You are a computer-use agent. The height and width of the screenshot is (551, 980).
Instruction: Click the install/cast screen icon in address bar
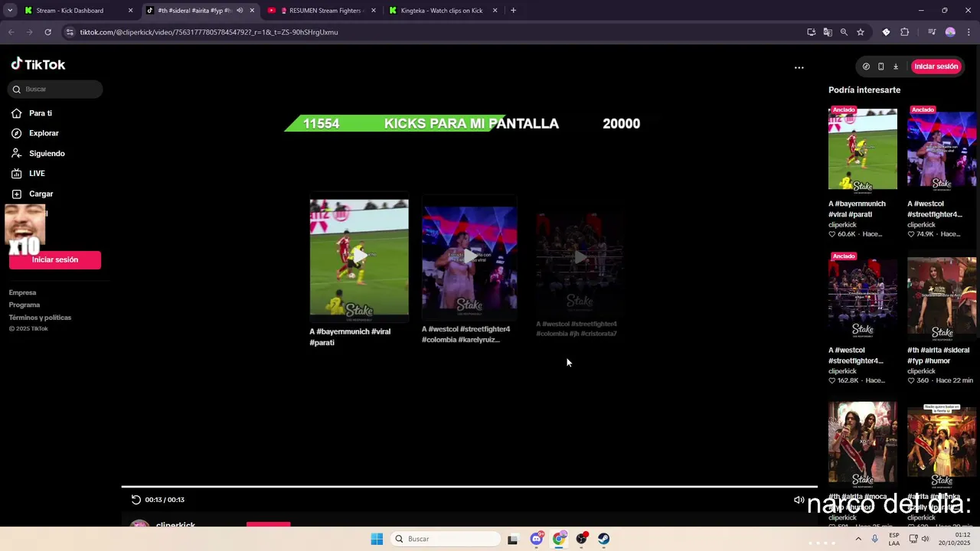[811, 32]
